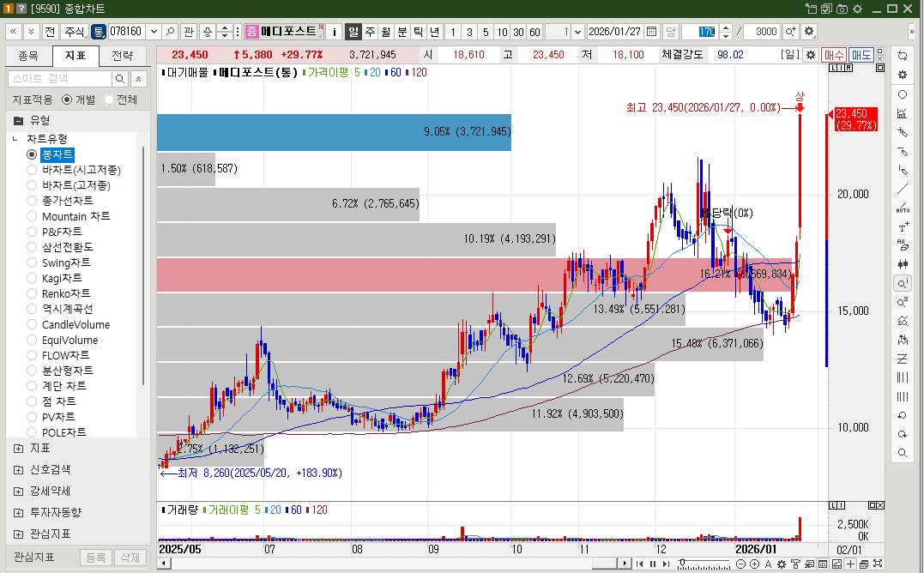Expand the 관심지표 tree section

[18, 534]
